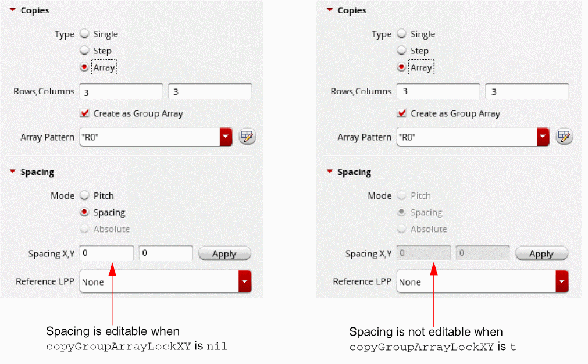This screenshot has height=364, width=588.
Task: Open the Reference LPP dropdown in right panel
Action: coord(562,281)
